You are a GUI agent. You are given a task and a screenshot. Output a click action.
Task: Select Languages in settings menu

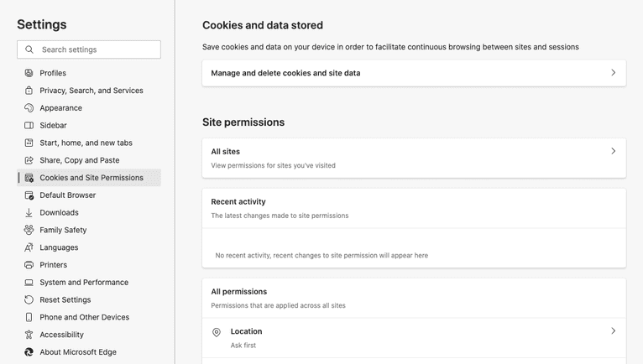[x=59, y=247]
